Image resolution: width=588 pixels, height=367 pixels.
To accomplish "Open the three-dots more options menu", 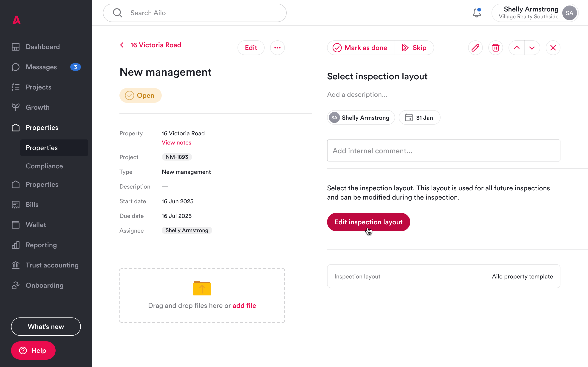I will click(x=277, y=48).
